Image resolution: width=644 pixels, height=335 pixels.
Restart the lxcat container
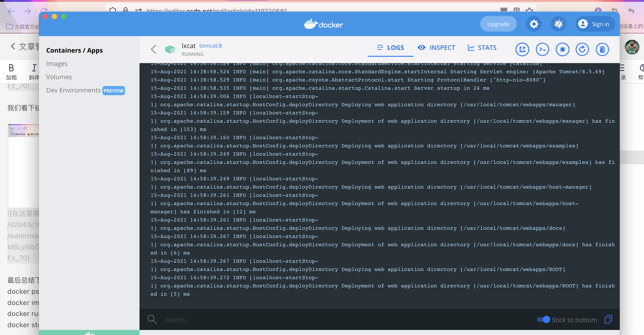click(x=582, y=49)
